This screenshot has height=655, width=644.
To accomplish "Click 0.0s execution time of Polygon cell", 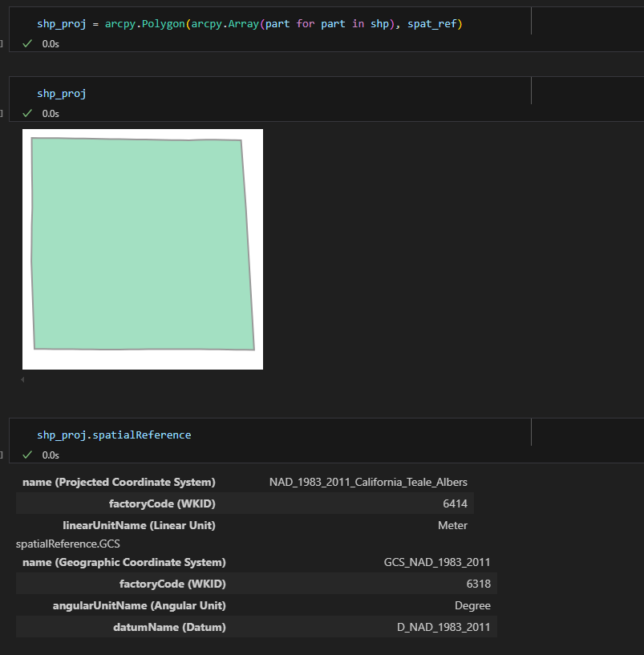I will (x=51, y=44).
